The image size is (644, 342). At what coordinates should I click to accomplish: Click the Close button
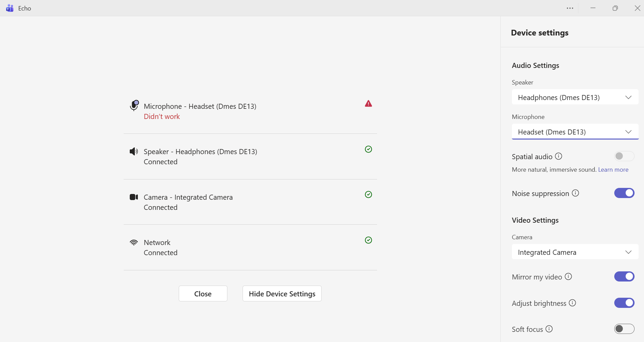point(203,294)
